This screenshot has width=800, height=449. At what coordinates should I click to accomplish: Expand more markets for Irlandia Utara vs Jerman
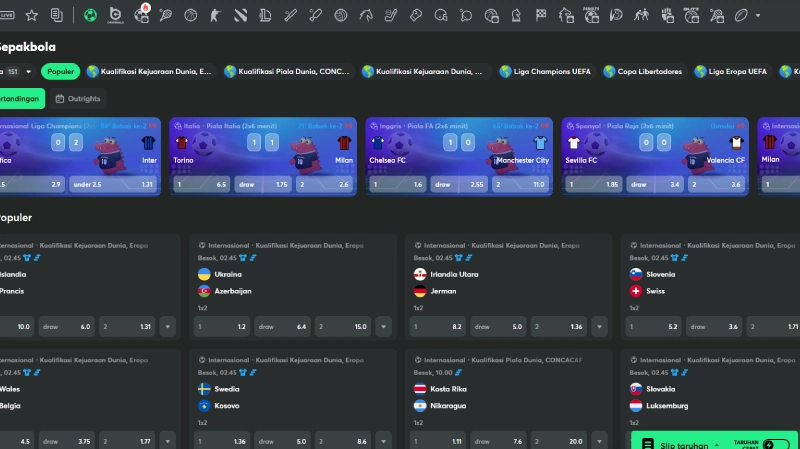click(598, 326)
